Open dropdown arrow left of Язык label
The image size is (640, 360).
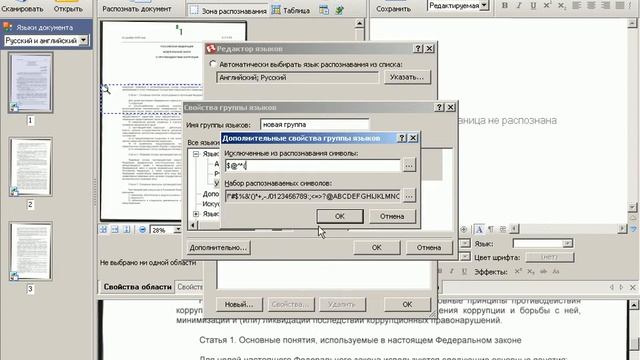click(465, 244)
